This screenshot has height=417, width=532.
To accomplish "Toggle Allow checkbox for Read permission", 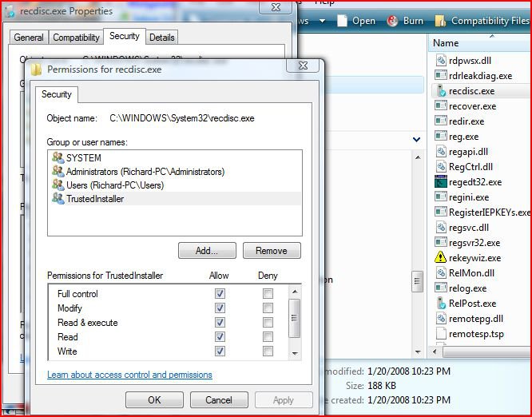I will 220,336.
